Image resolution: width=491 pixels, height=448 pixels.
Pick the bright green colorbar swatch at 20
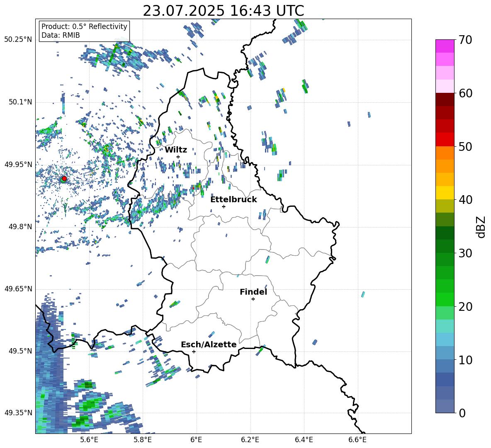[x=445, y=299]
